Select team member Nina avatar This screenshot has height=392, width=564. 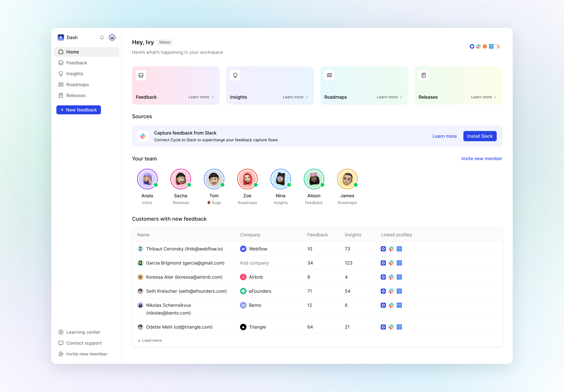[281, 179]
